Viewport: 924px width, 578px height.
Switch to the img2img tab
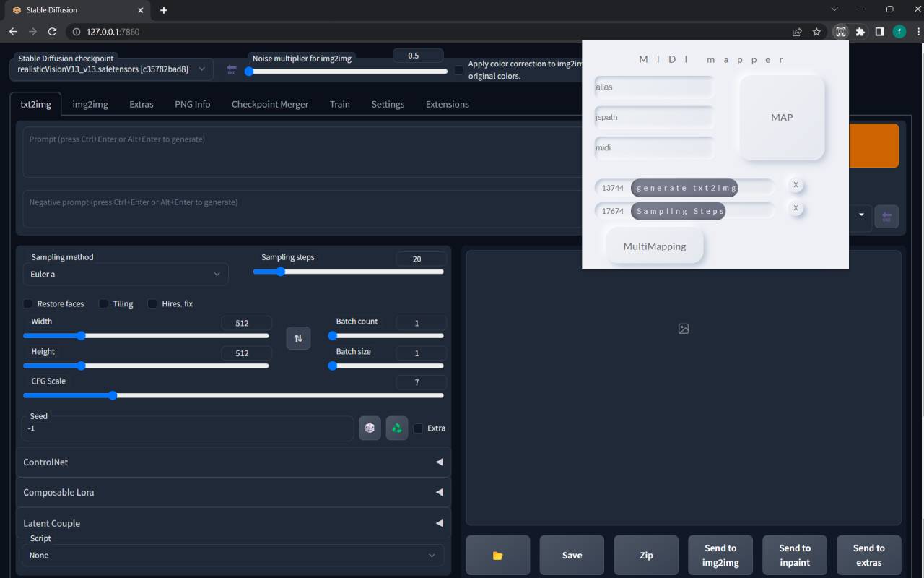pyautogui.click(x=90, y=103)
